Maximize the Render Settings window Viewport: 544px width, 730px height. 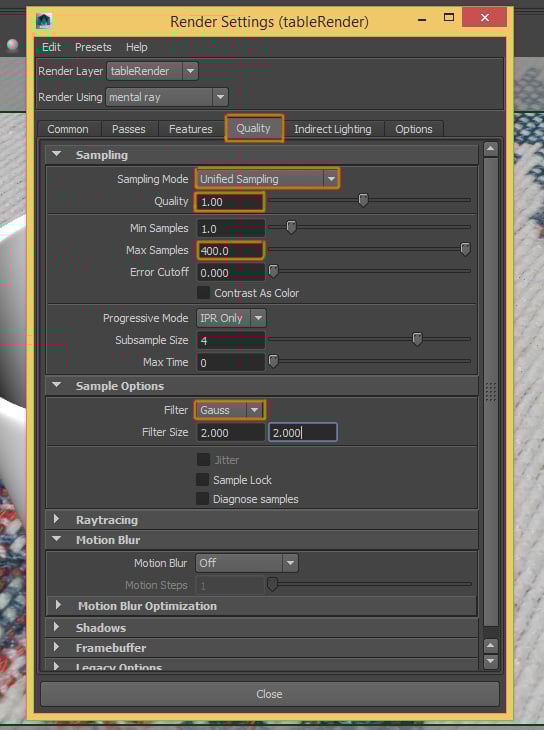pos(449,18)
